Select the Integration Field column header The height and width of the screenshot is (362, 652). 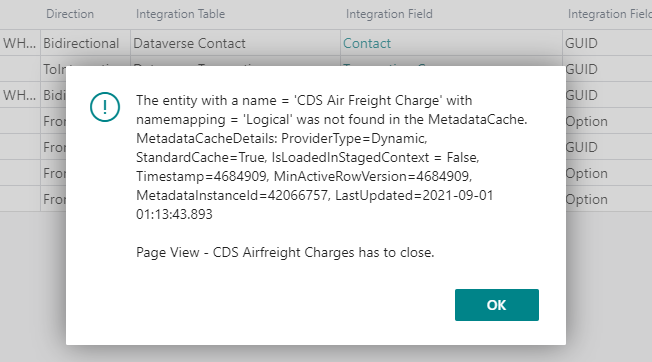click(389, 14)
